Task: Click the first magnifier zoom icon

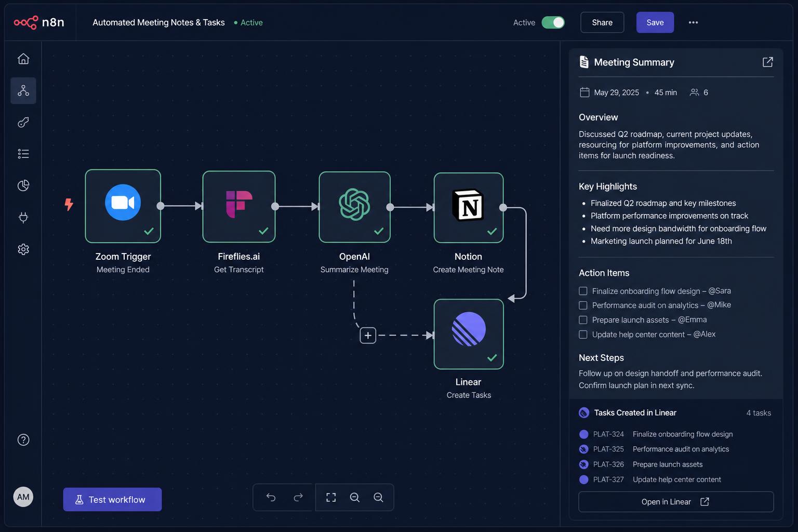Action: tap(355, 497)
